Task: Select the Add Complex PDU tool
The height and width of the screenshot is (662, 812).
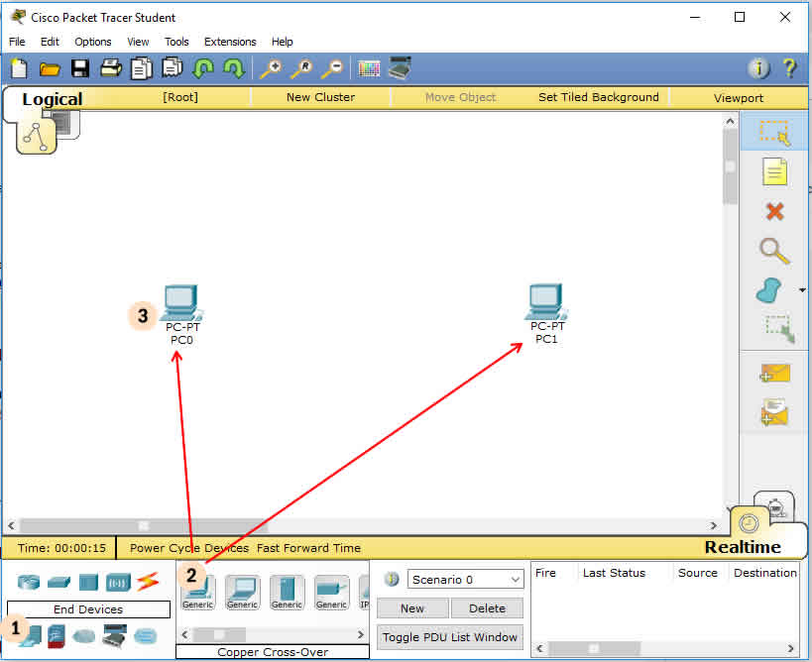Action: (x=774, y=409)
